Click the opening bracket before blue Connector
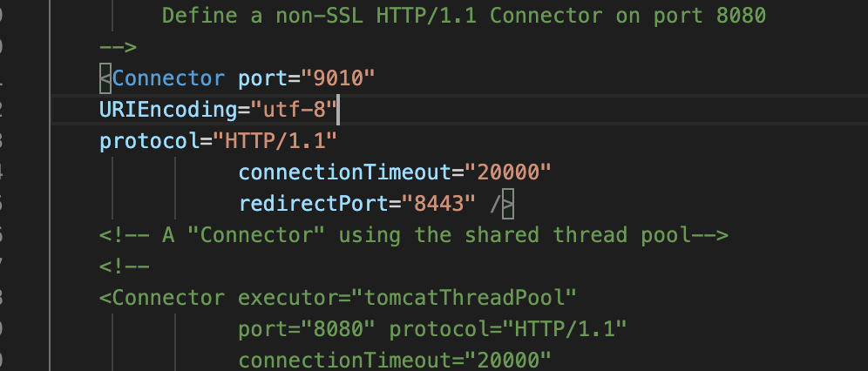Image resolution: width=868 pixels, height=371 pixels. pyautogui.click(x=105, y=78)
